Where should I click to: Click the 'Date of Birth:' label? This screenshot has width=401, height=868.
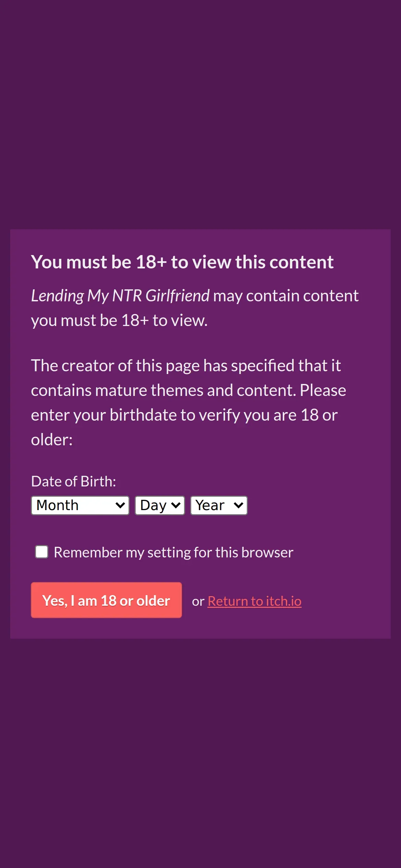click(73, 481)
